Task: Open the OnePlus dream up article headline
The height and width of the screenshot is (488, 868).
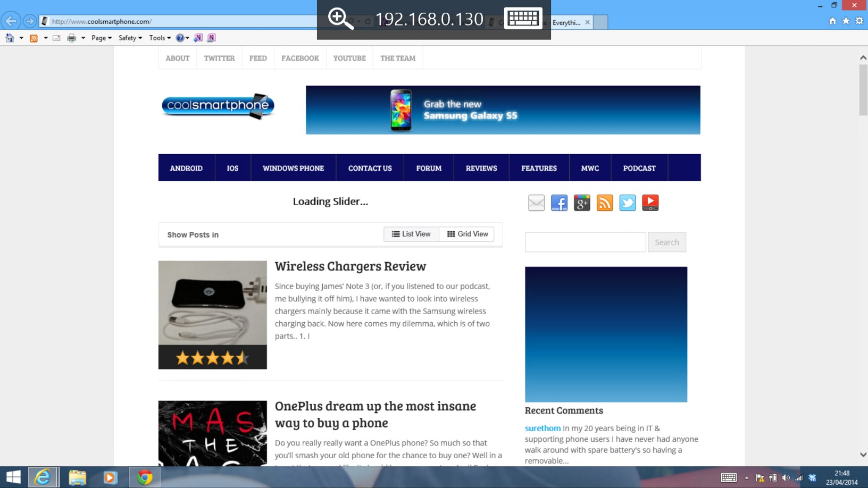Action: [x=375, y=414]
